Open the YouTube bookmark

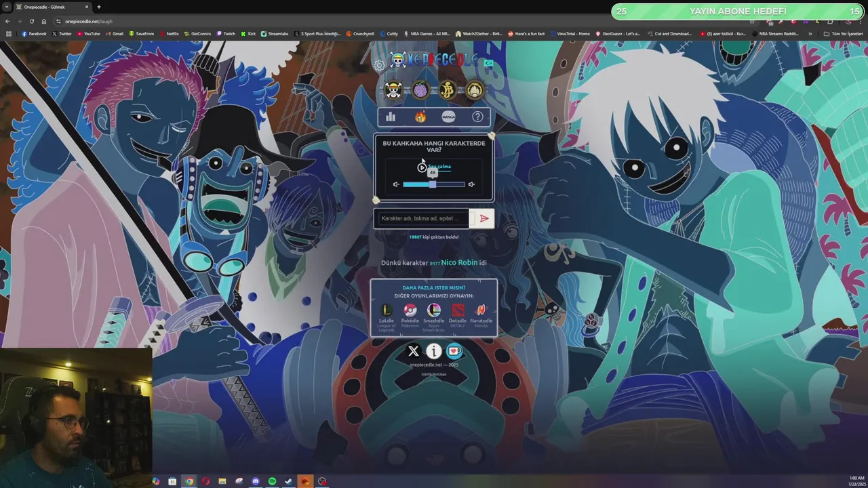point(88,33)
